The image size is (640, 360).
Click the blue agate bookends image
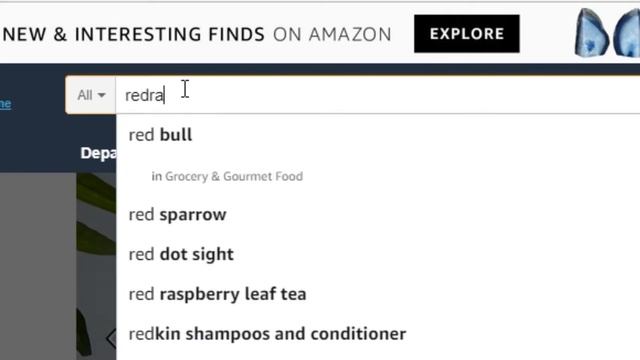pos(607,33)
